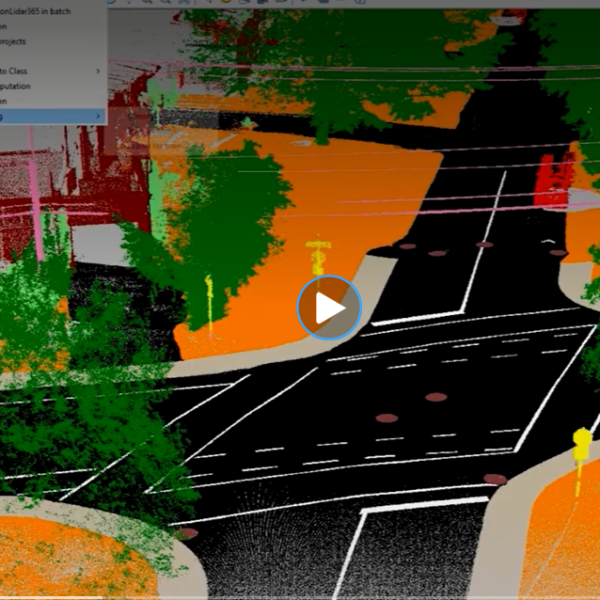This screenshot has width=600, height=600.
Task: Pick the yellow fire hydrant on the right
Action: (x=581, y=444)
